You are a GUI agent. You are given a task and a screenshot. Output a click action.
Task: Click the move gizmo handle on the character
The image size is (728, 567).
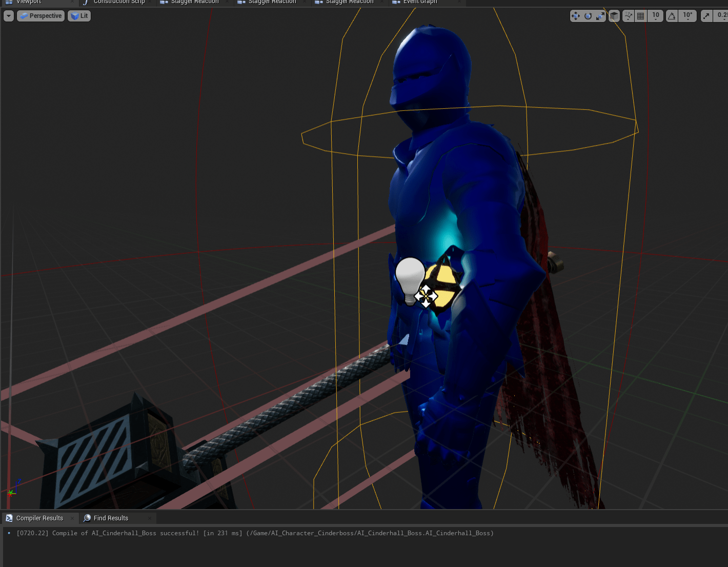[x=426, y=296]
